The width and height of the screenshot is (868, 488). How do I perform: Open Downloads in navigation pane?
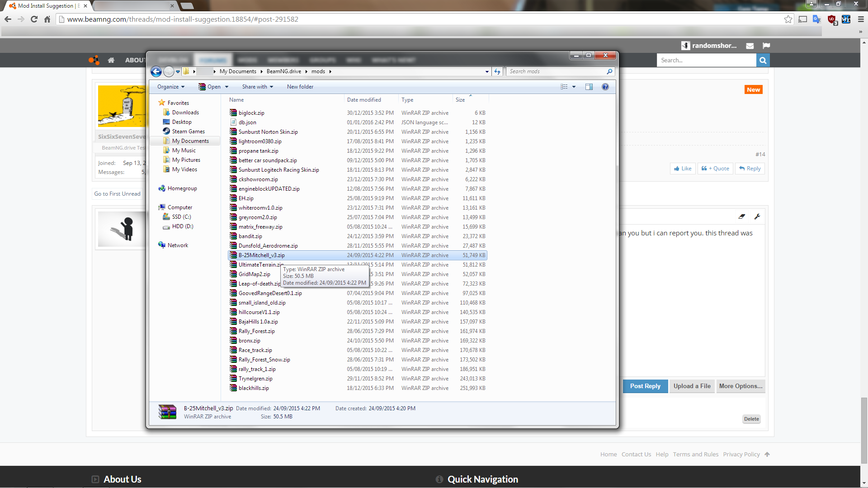[x=185, y=113]
